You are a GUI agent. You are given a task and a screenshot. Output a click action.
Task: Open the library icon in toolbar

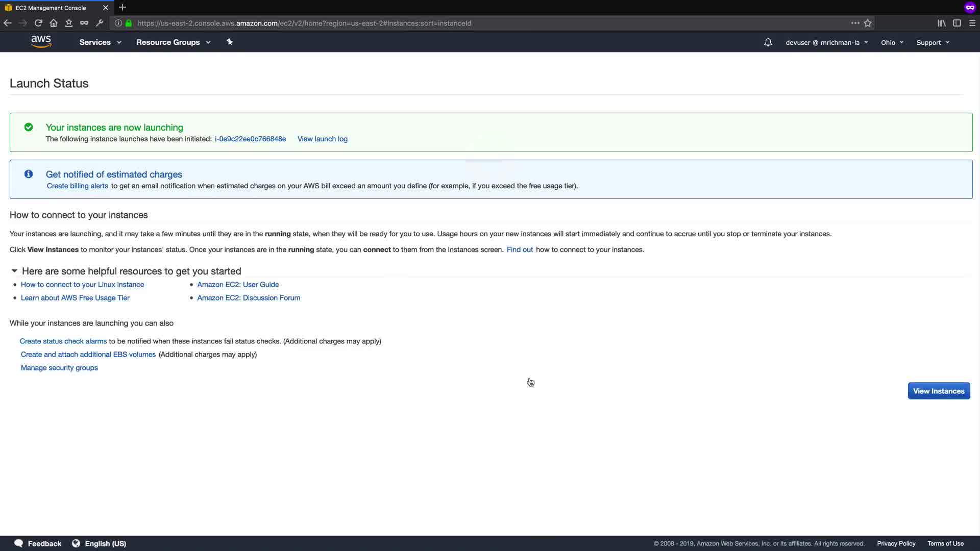point(942,23)
